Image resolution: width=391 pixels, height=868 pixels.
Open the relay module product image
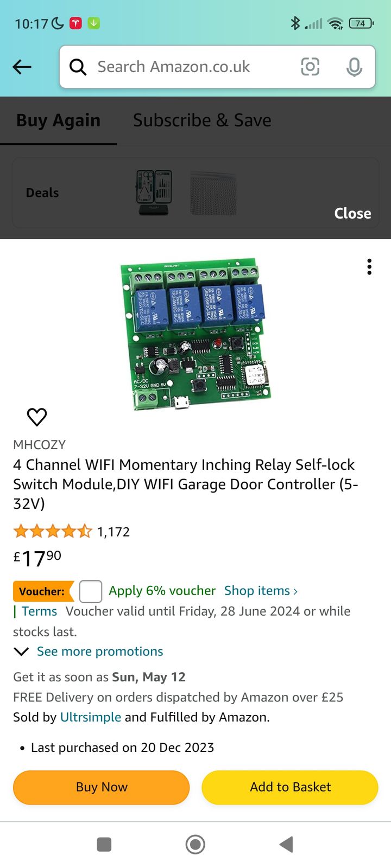tap(195, 334)
